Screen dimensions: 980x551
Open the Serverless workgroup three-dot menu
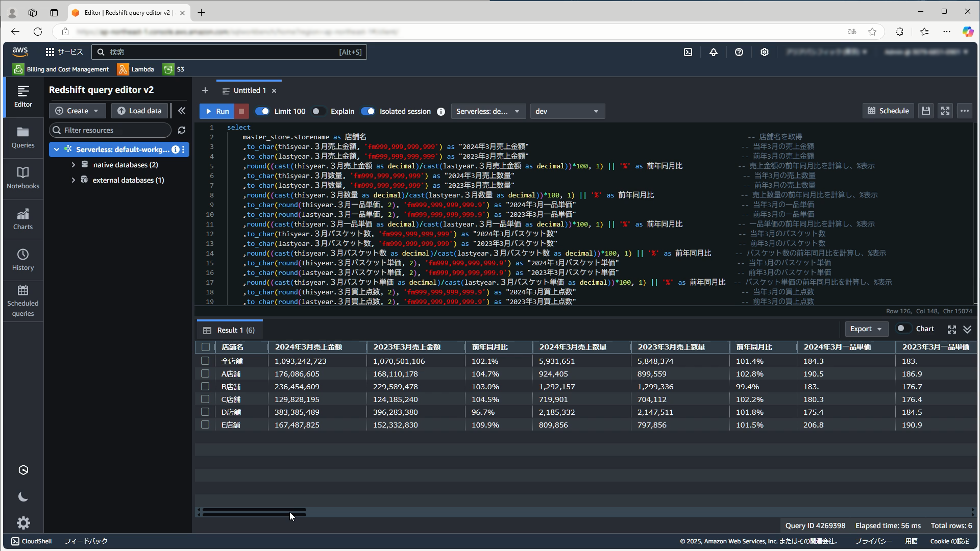click(184, 149)
